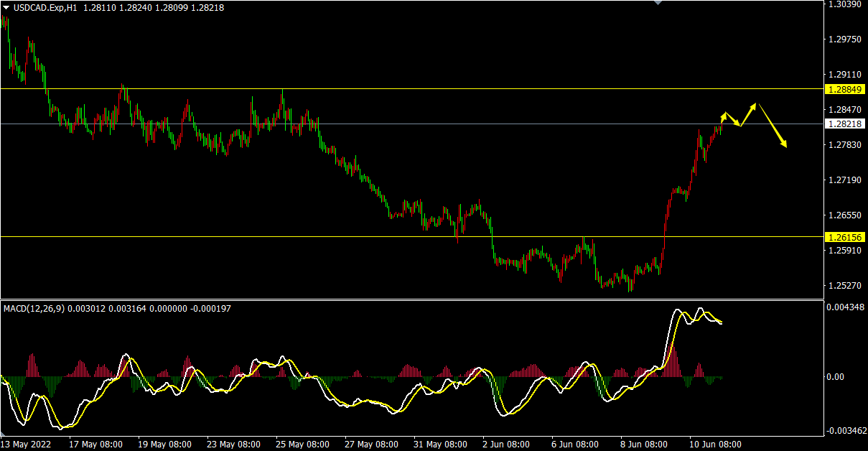Click the MACD(12,26,9) indicator label
Viewport: 868px width, 451px height.
[x=34, y=309]
